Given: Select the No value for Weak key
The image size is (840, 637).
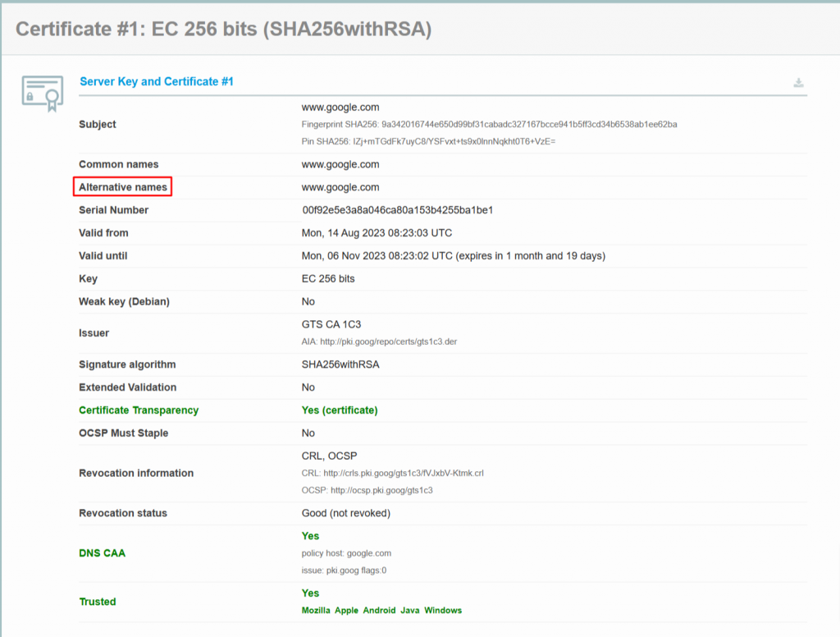Looking at the screenshot, I should pos(308,302).
